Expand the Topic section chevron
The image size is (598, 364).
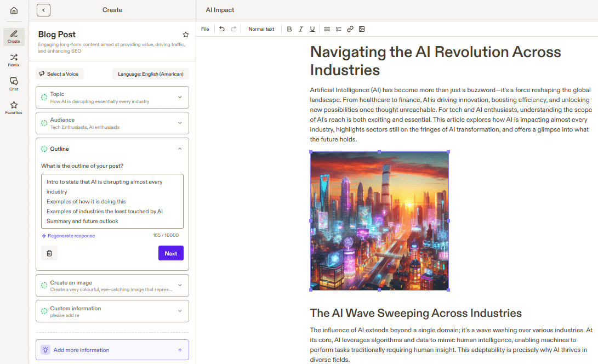point(180,97)
